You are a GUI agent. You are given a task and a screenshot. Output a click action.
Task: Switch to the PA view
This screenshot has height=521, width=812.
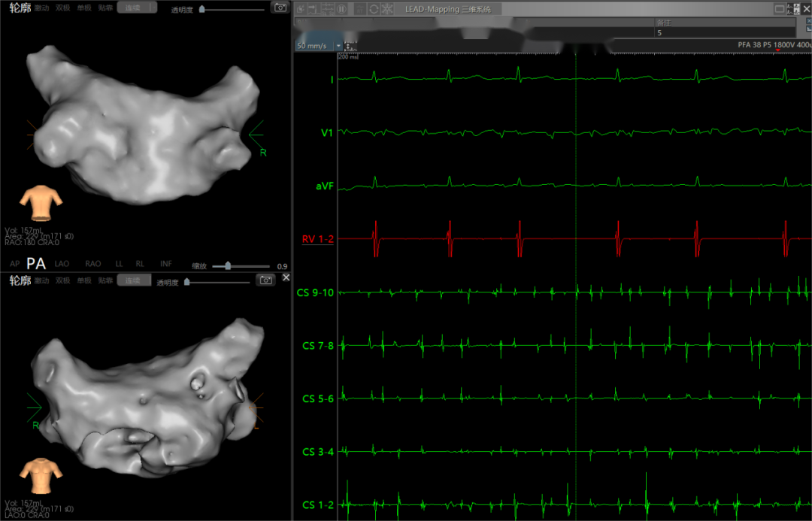(36, 264)
